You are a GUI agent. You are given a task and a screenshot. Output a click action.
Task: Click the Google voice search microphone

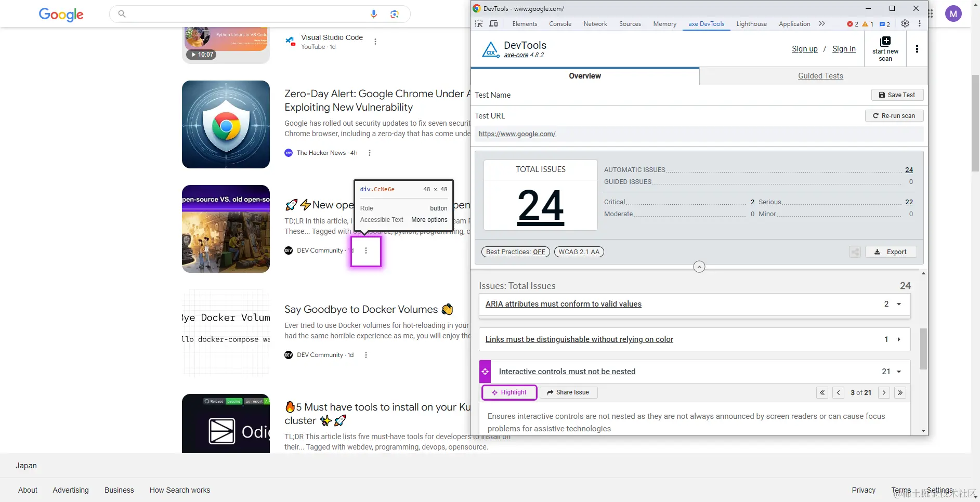pos(374,14)
